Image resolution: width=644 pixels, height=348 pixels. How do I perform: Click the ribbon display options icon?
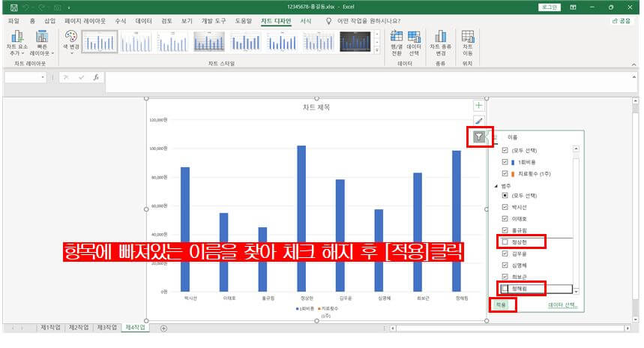coord(573,7)
